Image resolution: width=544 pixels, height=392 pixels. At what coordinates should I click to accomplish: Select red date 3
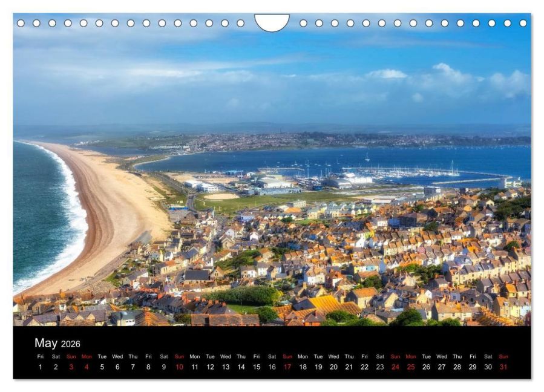[71, 367]
